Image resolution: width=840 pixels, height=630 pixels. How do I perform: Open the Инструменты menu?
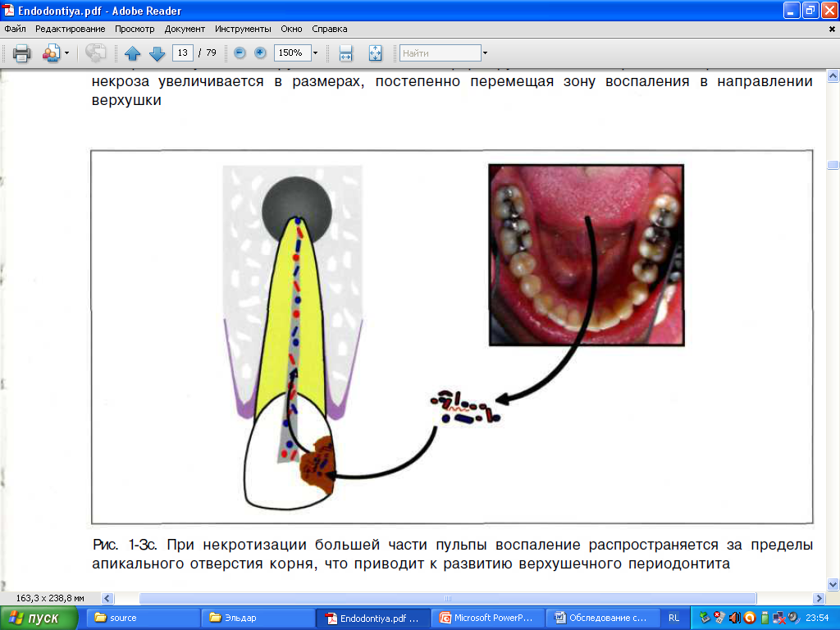coord(243,29)
